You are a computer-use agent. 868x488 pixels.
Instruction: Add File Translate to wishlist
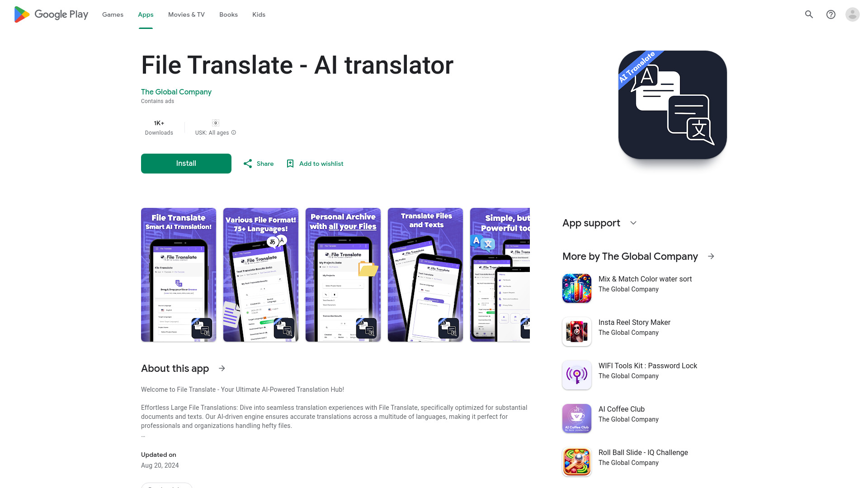[x=314, y=163]
